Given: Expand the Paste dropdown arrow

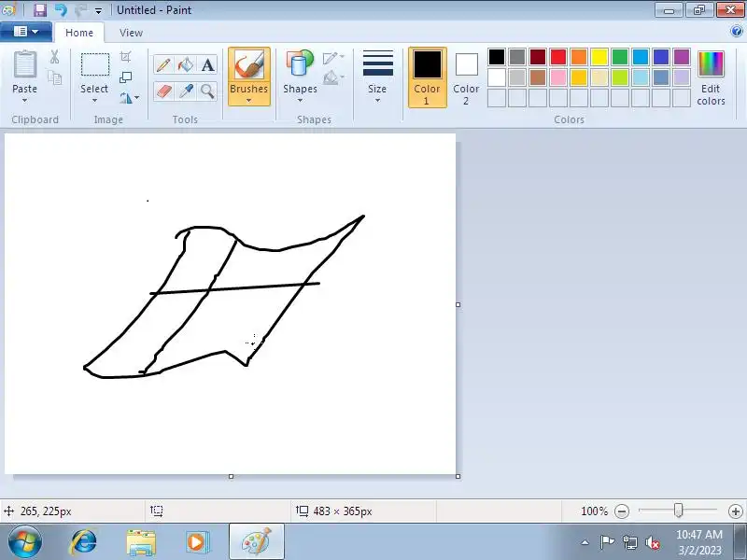Looking at the screenshot, I should tap(25, 101).
